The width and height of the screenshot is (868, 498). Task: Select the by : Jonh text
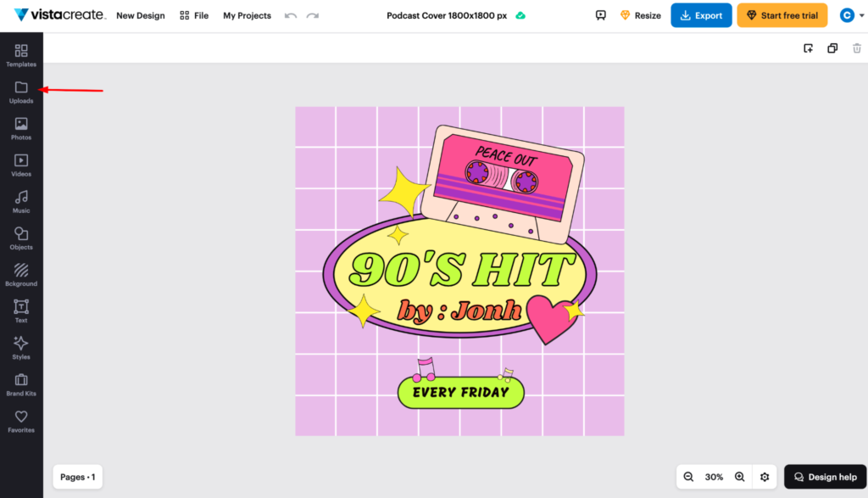pos(459,311)
